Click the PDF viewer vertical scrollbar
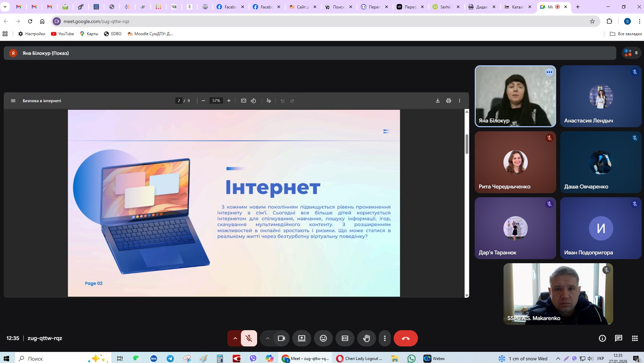The height and width of the screenshot is (363, 644). [x=467, y=144]
